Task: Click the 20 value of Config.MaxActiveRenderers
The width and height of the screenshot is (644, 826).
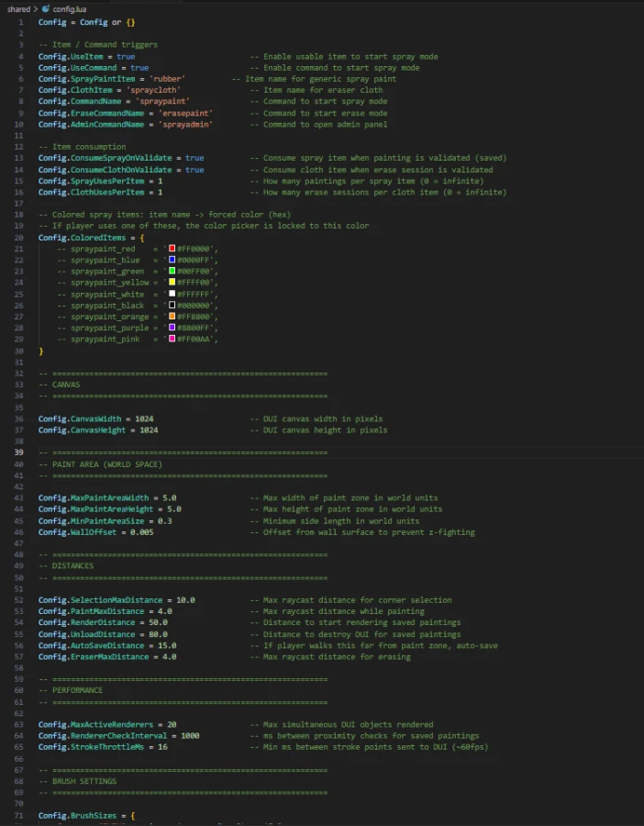Action: pyautogui.click(x=172, y=725)
